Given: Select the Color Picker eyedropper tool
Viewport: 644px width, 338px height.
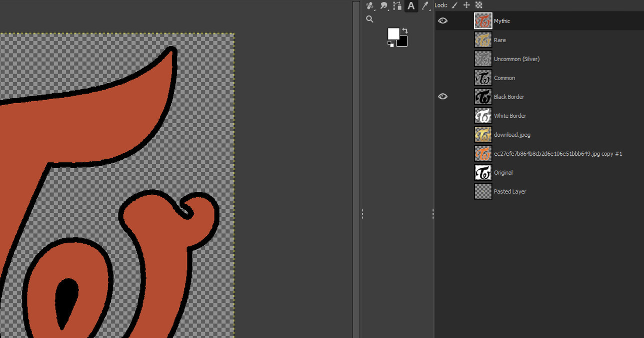Looking at the screenshot, I should [x=425, y=6].
